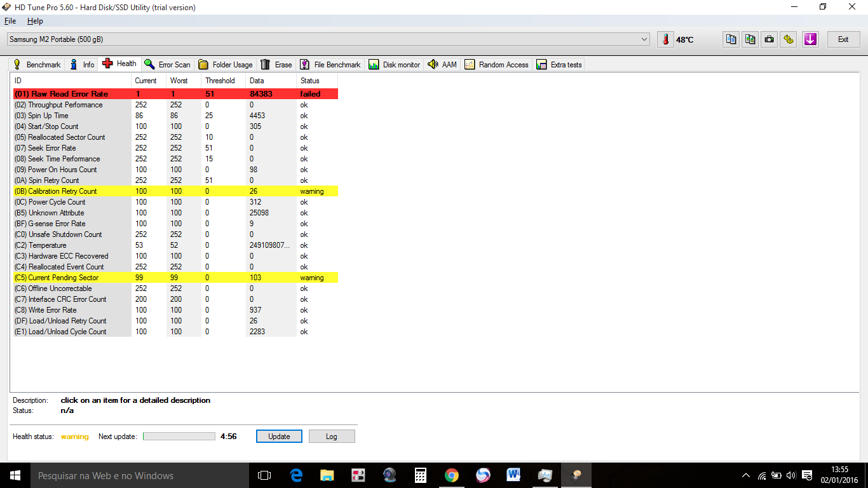
Task: Click the thermometer temperature icon
Action: tap(665, 39)
